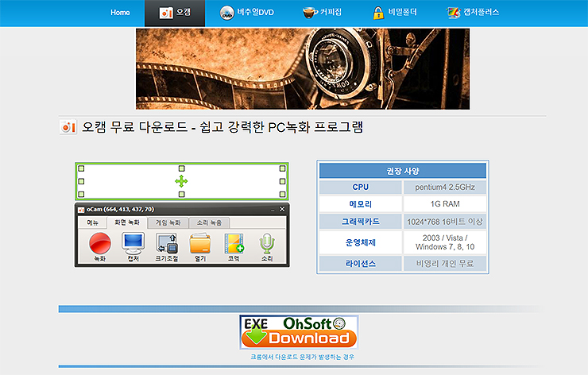Click the 버추얼DVD disc icon

pos(227,14)
